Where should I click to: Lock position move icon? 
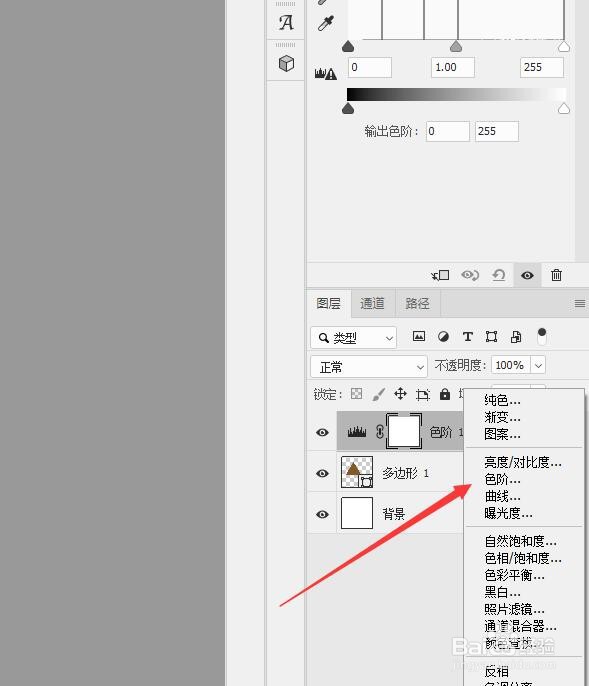point(400,394)
